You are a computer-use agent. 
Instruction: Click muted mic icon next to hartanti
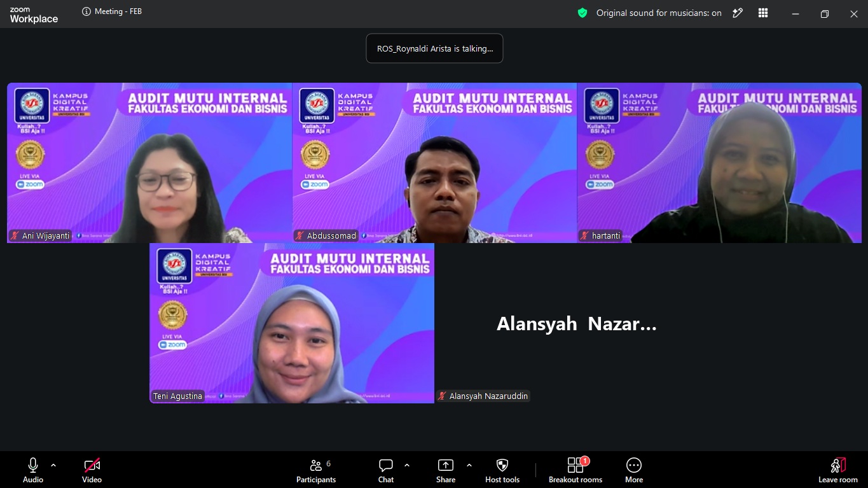click(584, 235)
